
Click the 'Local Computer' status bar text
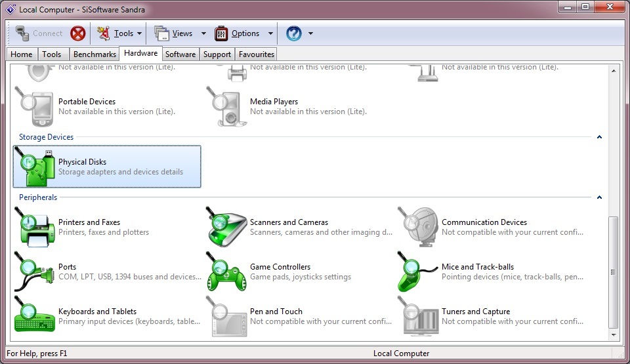click(x=402, y=354)
